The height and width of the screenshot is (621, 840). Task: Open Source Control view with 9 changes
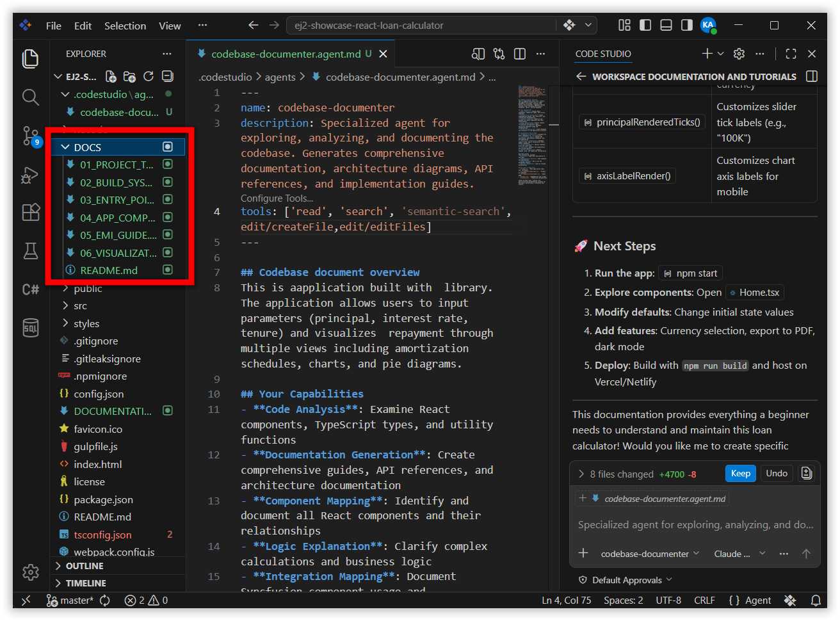point(30,136)
